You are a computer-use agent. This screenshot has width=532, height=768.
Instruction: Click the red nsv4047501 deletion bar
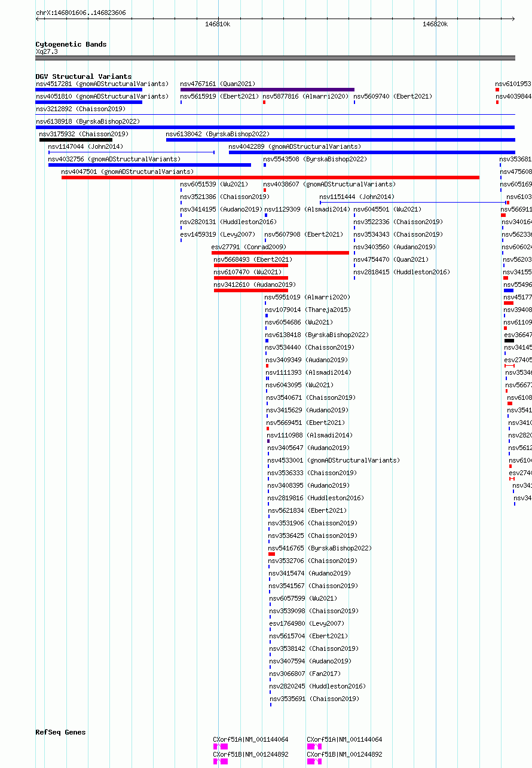click(270, 178)
